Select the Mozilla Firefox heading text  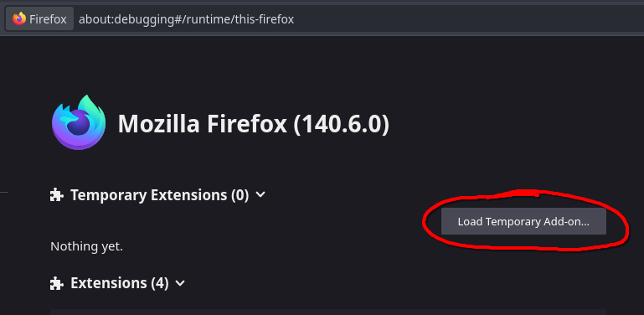point(202,124)
